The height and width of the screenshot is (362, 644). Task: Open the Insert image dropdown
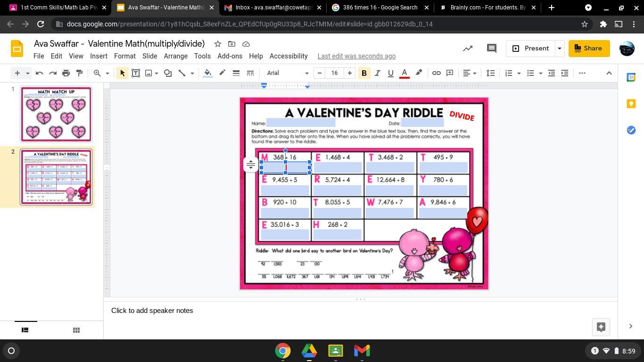point(152,73)
